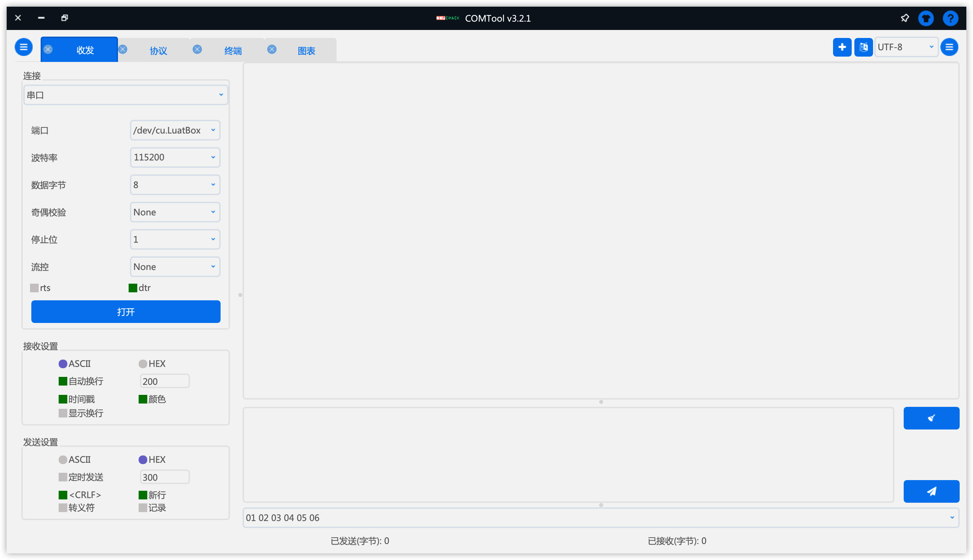
Task: Select ASCII in 接收设置
Action: [x=63, y=364]
